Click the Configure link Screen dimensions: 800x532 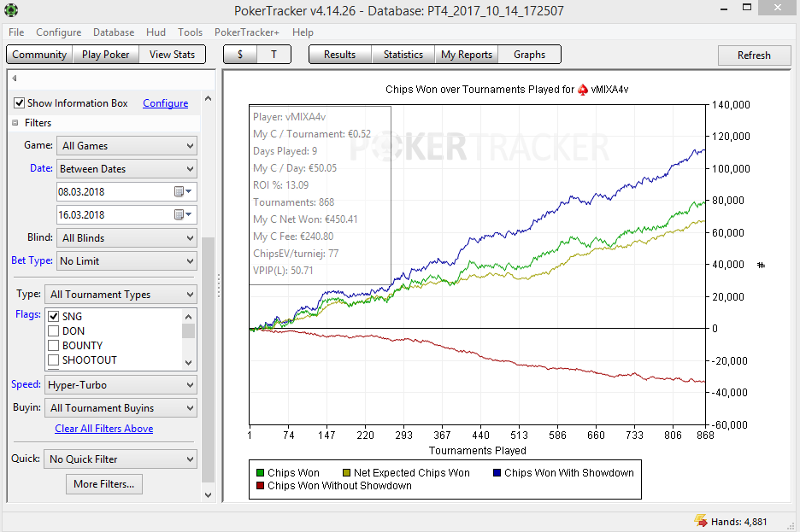pyautogui.click(x=165, y=103)
